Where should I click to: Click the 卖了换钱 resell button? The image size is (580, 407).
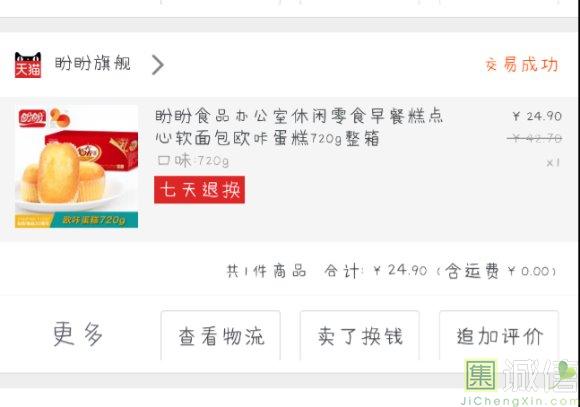tap(360, 335)
